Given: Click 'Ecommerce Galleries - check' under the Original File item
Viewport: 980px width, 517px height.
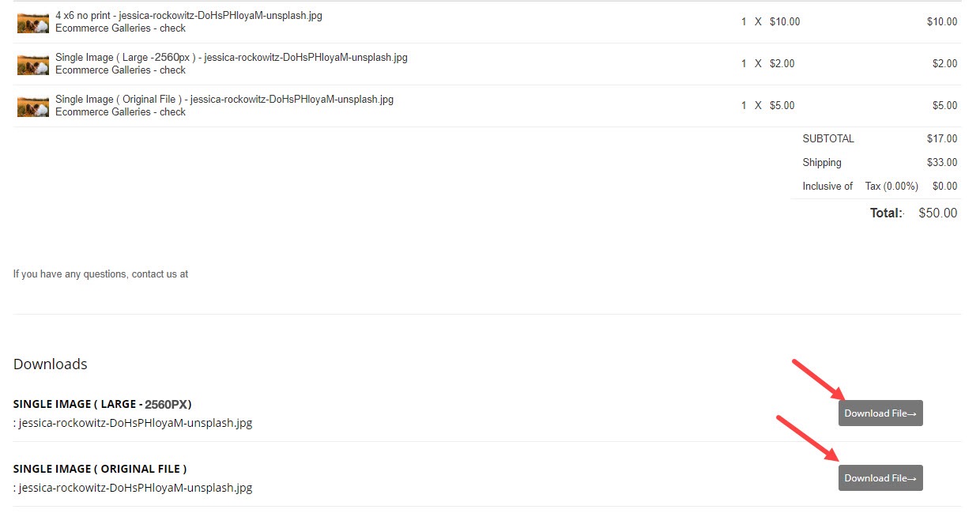Looking at the screenshot, I should click(x=120, y=112).
